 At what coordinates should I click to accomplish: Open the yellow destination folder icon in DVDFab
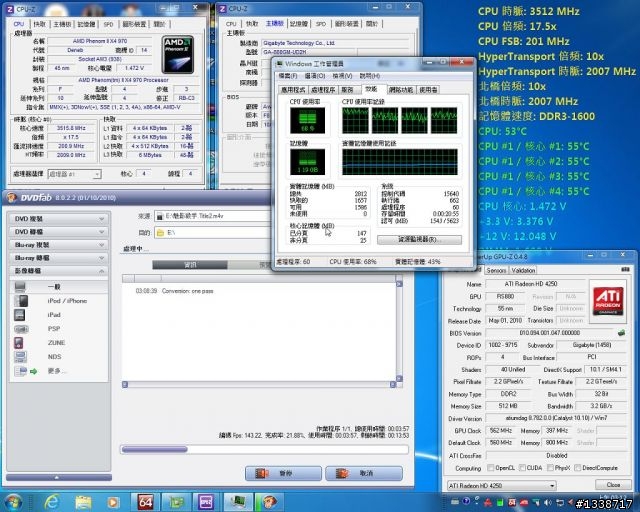[160, 233]
